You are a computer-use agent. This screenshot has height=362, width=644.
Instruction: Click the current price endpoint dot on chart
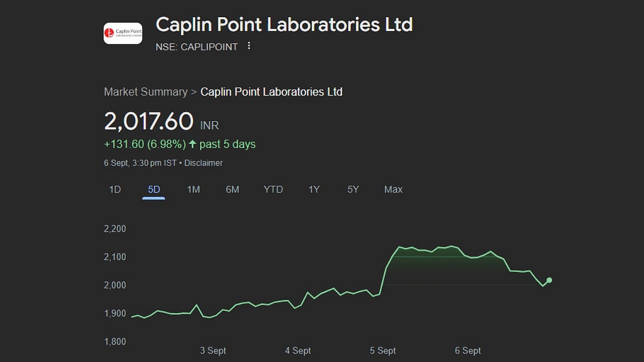click(549, 280)
